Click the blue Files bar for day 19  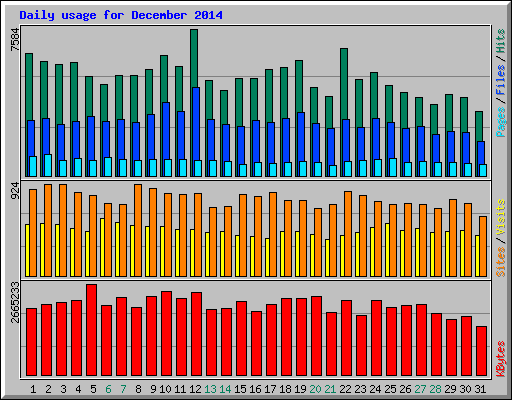[301, 137]
